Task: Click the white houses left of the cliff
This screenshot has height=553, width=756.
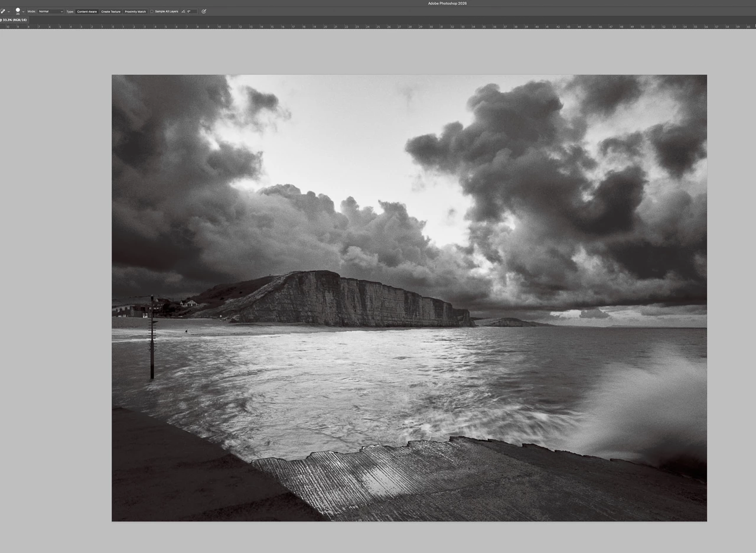Action: pos(188,304)
